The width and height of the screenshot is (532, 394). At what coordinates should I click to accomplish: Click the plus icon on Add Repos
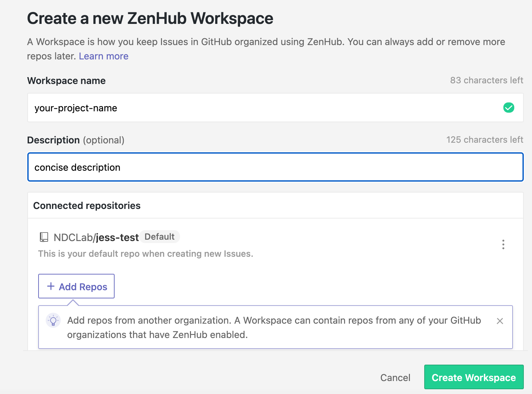pos(51,286)
